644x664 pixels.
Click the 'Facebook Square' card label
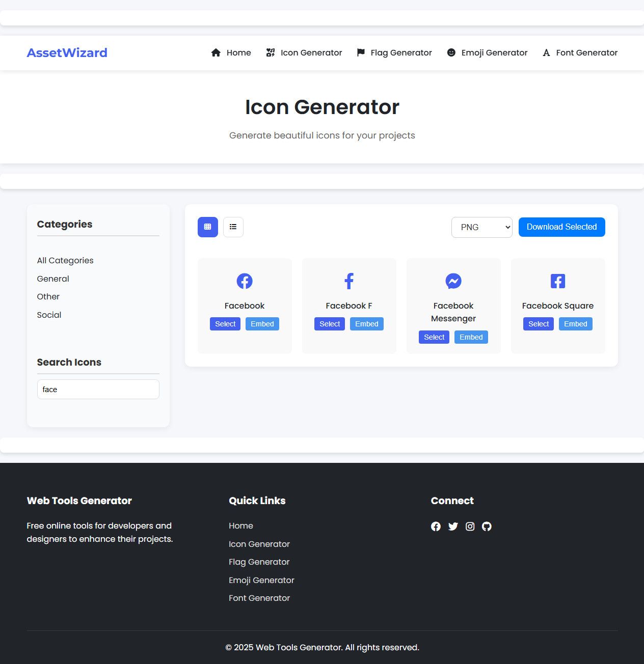point(558,306)
